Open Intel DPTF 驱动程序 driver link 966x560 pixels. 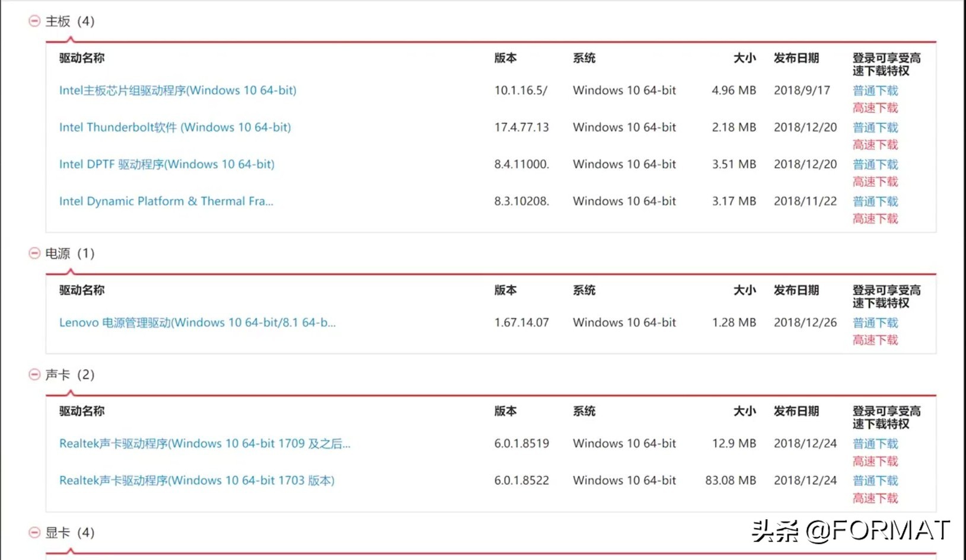pos(167,164)
